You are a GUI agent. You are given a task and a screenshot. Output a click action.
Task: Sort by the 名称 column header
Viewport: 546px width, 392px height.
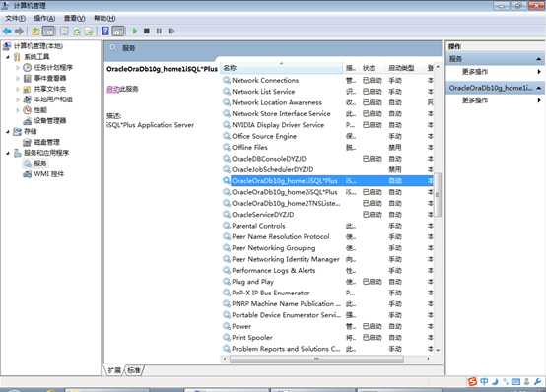click(x=282, y=68)
